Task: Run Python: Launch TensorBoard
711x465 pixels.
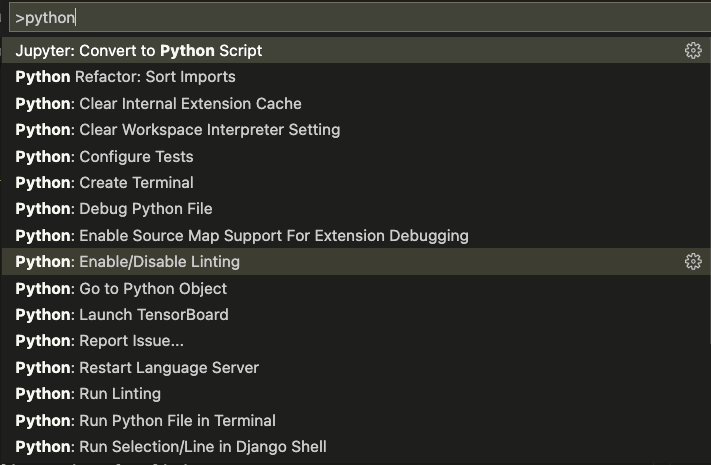Action: pos(356,314)
